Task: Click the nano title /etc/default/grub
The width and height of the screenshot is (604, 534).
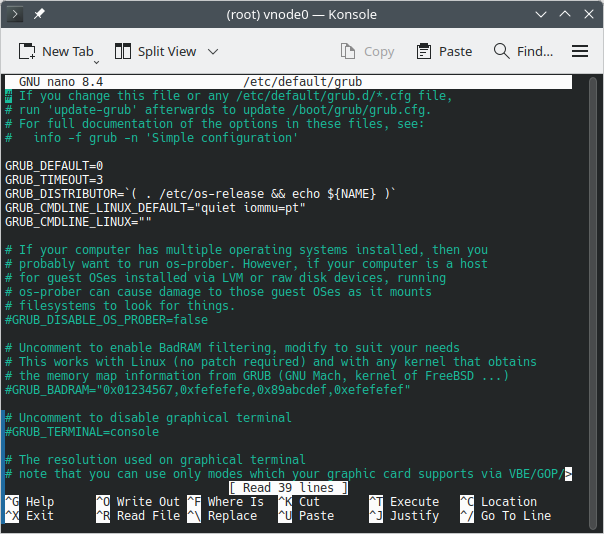Action: (302, 82)
